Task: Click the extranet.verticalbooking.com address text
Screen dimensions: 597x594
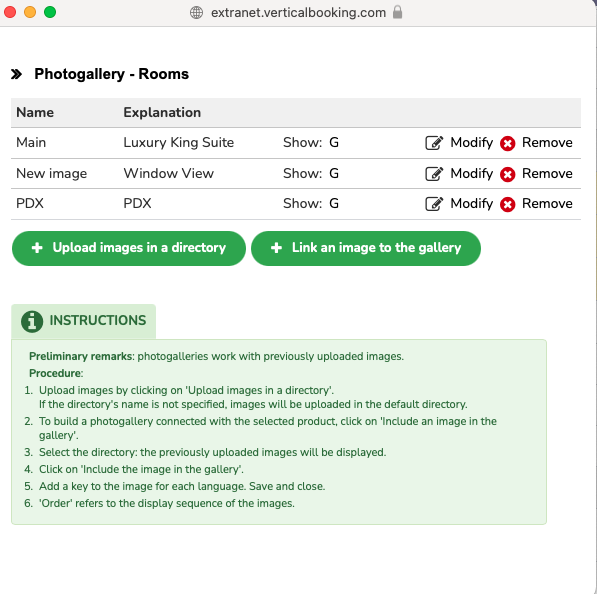Action: tap(298, 13)
